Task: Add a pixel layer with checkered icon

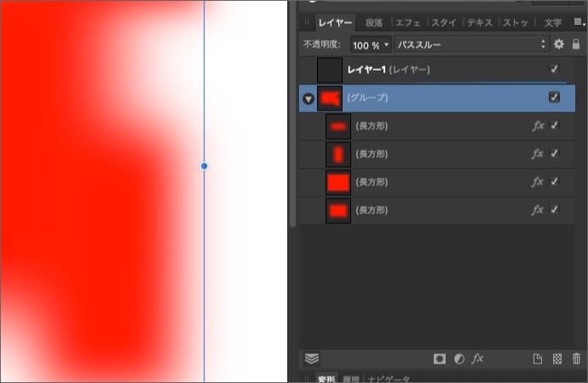Action: click(557, 359)
